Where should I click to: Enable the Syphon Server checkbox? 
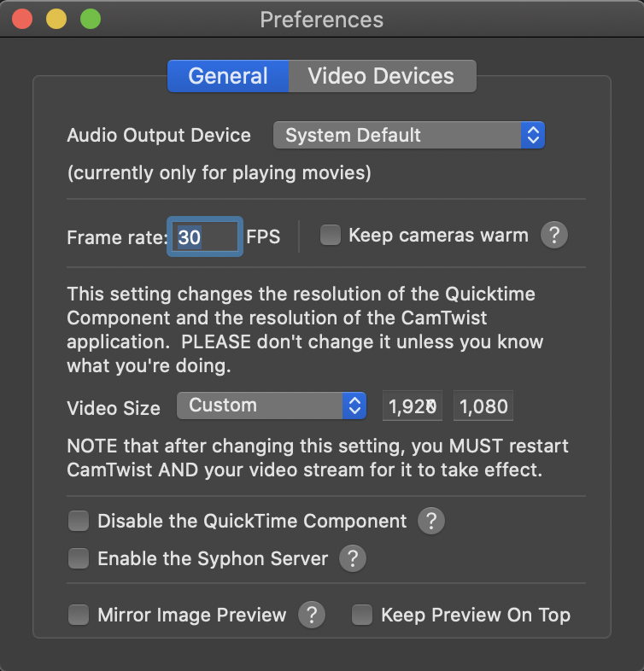pos(79,559)
